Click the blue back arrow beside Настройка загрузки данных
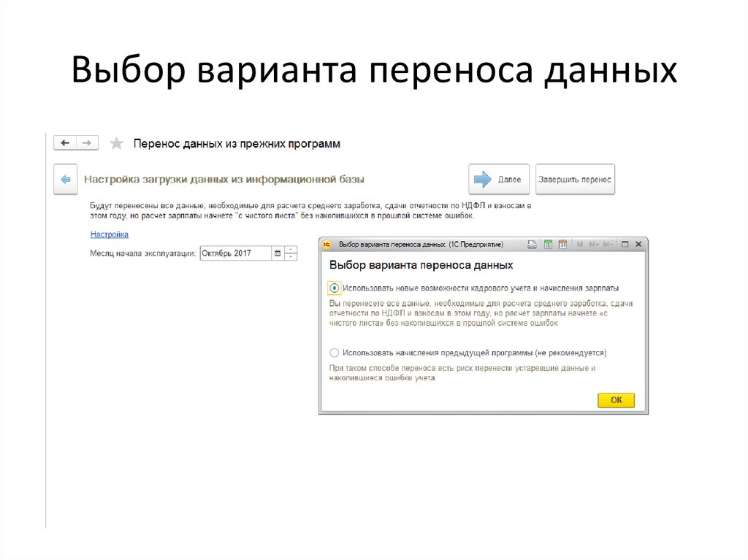748x560 pixels. [65, 179]
